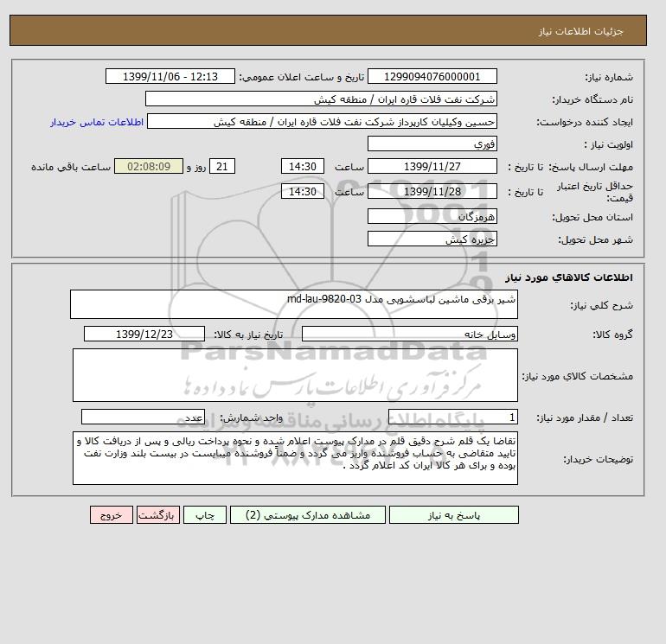Viewport: 666px width, 644px height.
Task: Click goods group field وسایل خانه
Action: click(x=409, y=334)
